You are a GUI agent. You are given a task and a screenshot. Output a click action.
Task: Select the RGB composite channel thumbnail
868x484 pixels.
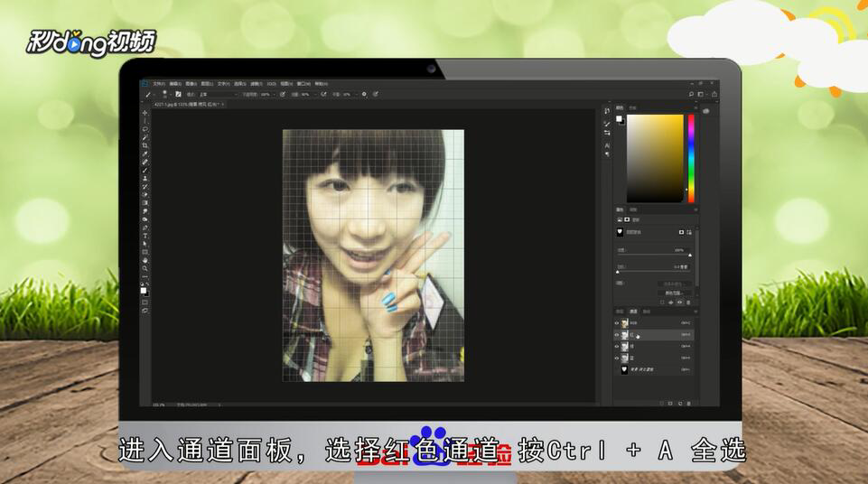[624, 323]
